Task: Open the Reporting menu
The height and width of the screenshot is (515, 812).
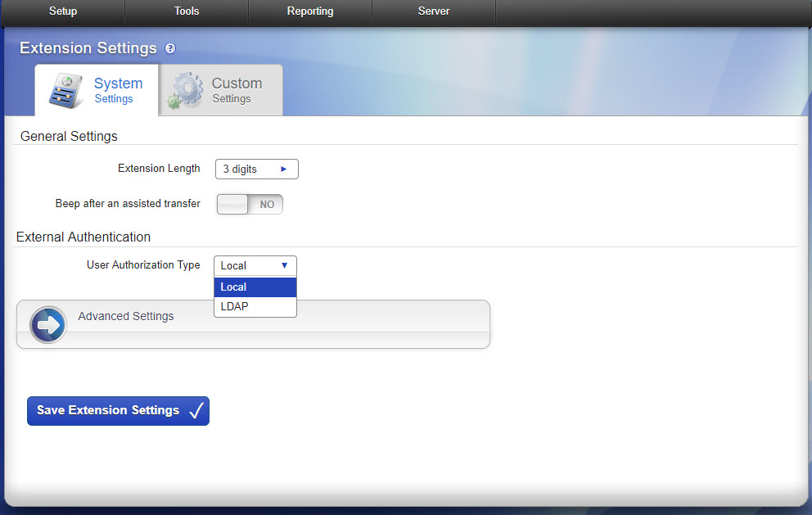Action: pos(309,11)
